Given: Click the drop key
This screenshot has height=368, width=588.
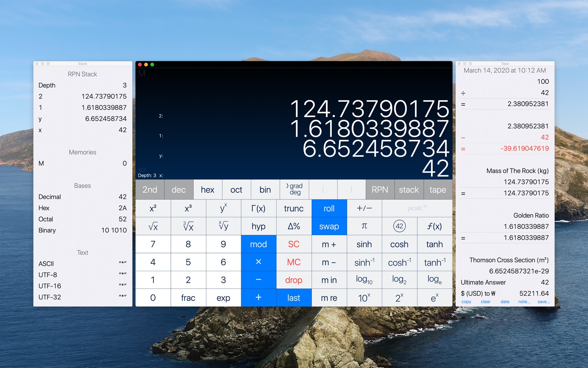Looking at the screenshot, I should pyautogui.click(x=294, y=280).
